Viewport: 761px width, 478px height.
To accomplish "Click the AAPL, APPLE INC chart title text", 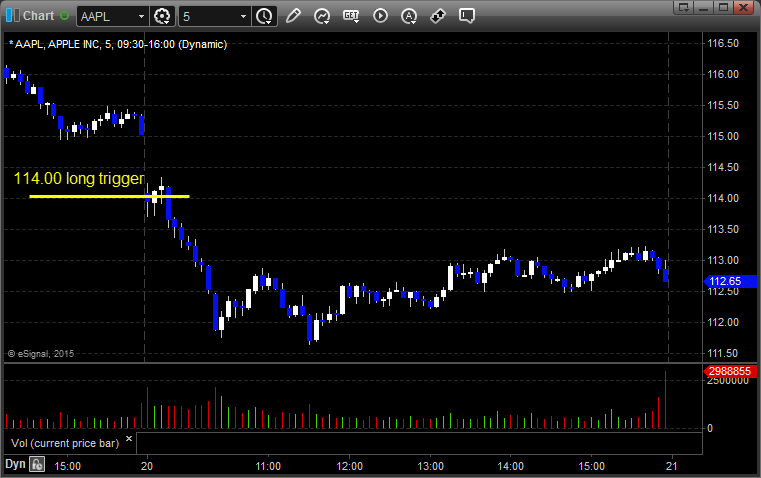I will point(118,44).
